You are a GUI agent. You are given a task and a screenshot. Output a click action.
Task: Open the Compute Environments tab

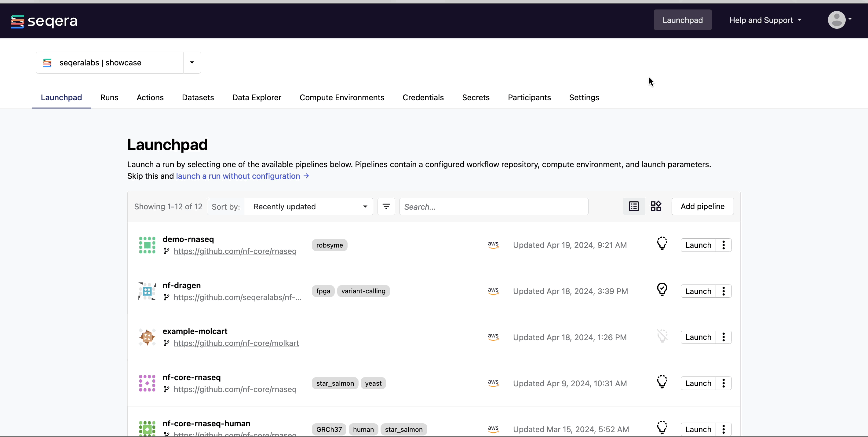coord(342,97)
